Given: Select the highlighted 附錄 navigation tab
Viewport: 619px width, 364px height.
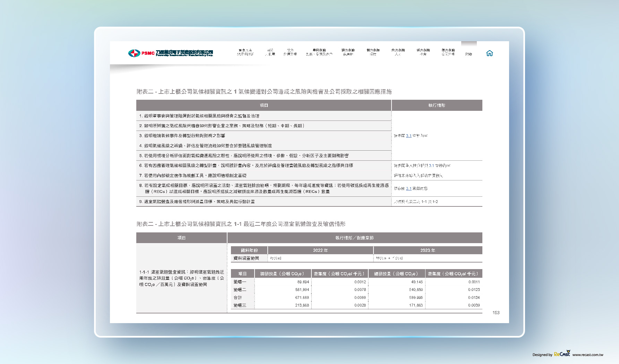Looking at the screenshot, I should 469,54.
